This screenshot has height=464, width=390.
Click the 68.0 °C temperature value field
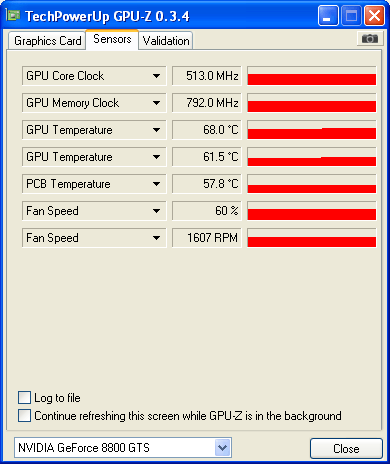(207, 130)
